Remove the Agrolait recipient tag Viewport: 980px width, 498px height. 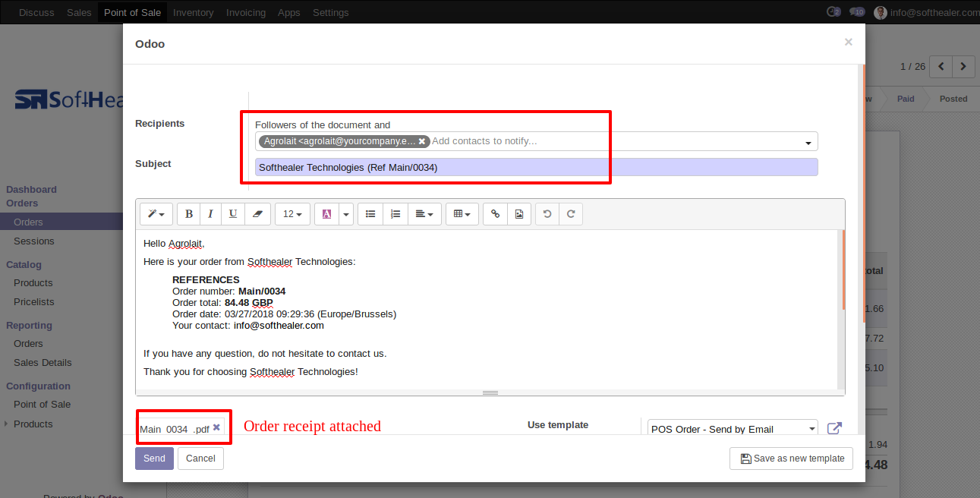(x=422, y=141)
